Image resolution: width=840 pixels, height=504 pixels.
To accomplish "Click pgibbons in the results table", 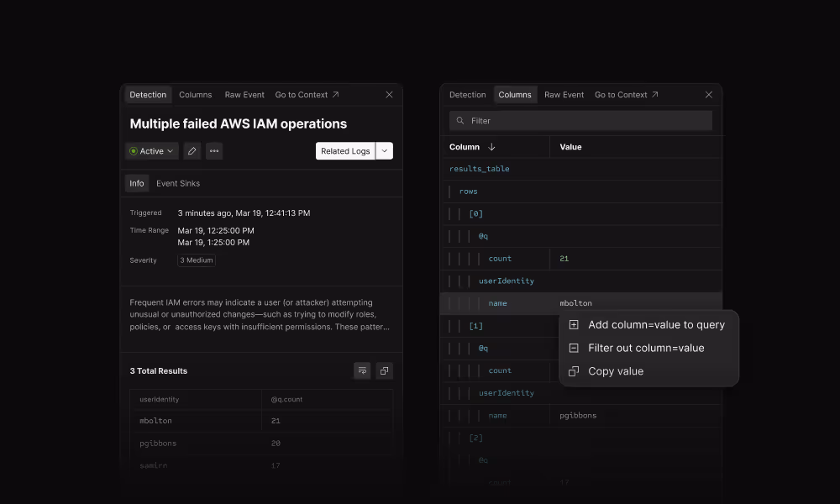I will tap(158, 443).
